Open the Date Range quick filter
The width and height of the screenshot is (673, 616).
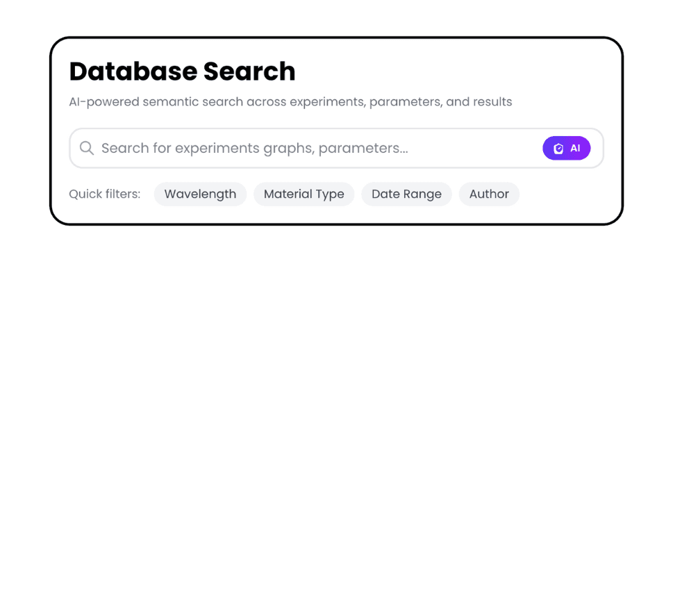click(x=406, y=194)
